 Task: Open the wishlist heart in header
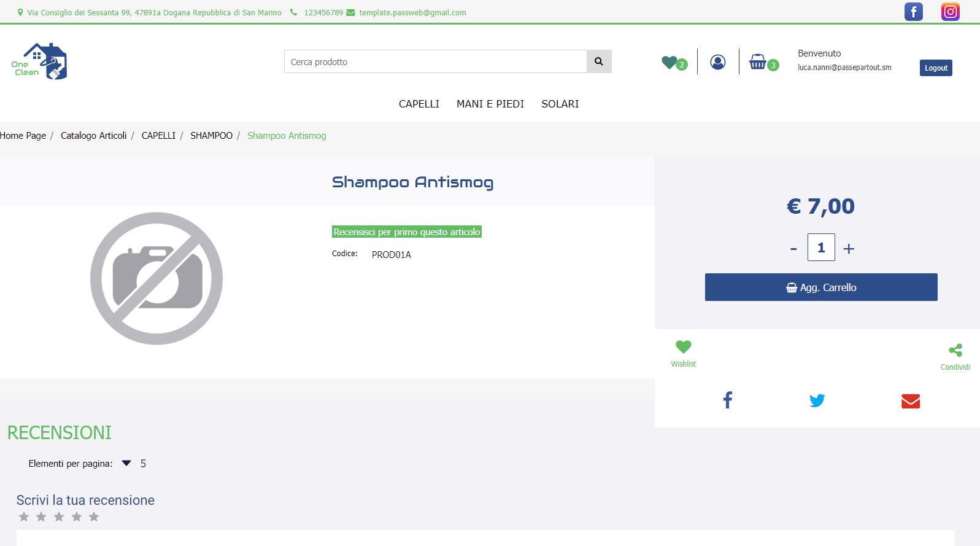[x=669, y=62]
